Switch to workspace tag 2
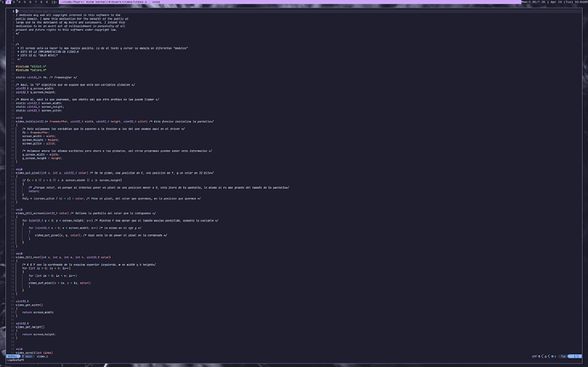This screenshot has height=367, width=588. pos(9,2)
